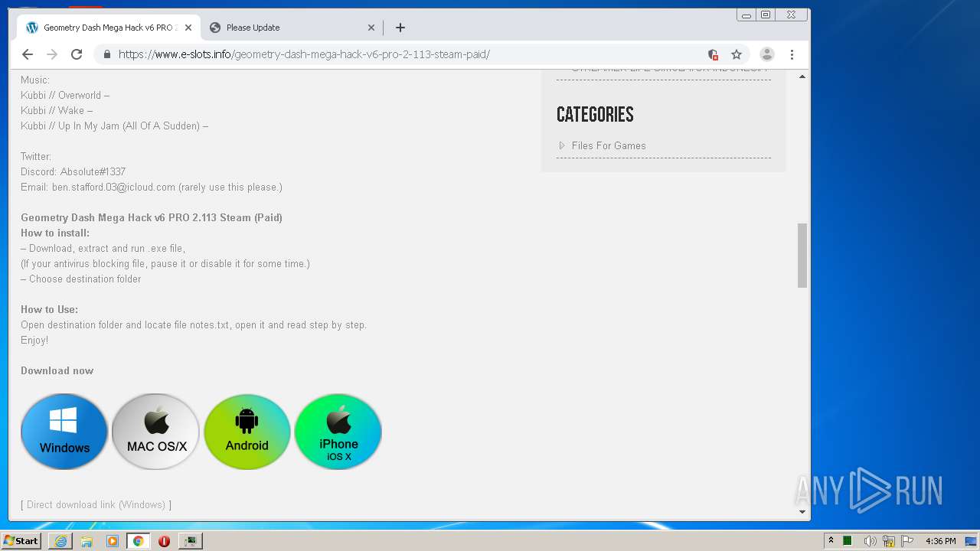Open the Files For Games category

pos(609,145)
